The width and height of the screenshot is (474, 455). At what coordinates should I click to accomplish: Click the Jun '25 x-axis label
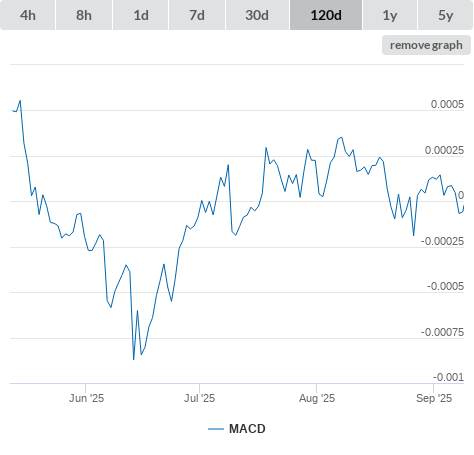click(86, 398)
